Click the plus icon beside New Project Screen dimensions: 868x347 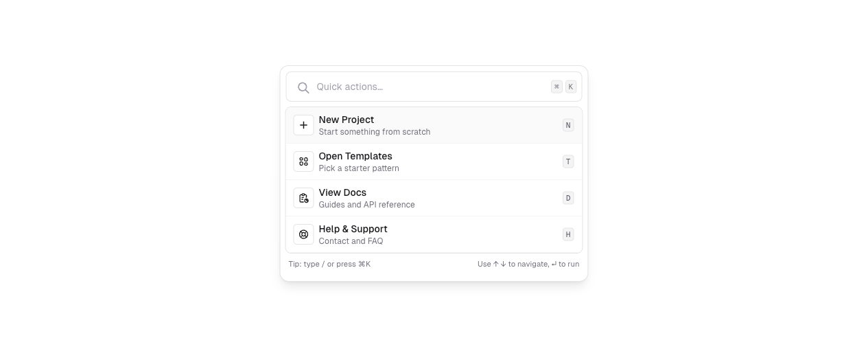(x=303, y=125)
